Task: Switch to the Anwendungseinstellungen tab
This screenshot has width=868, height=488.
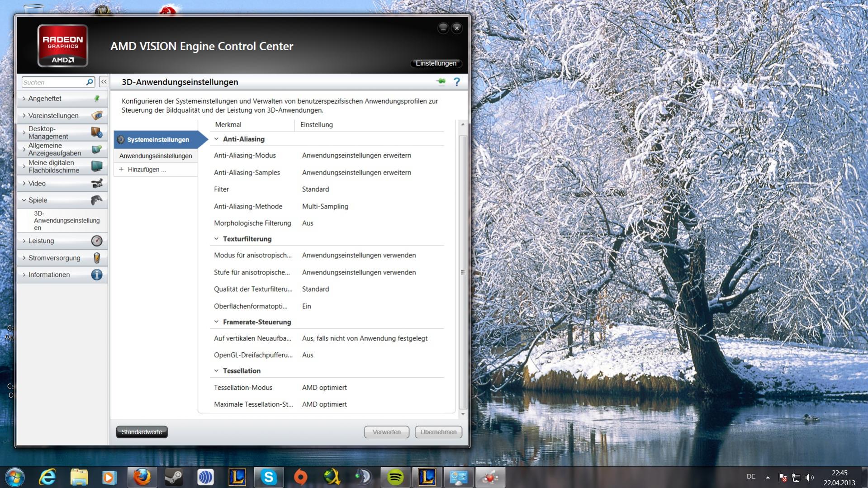Action: 156,156
